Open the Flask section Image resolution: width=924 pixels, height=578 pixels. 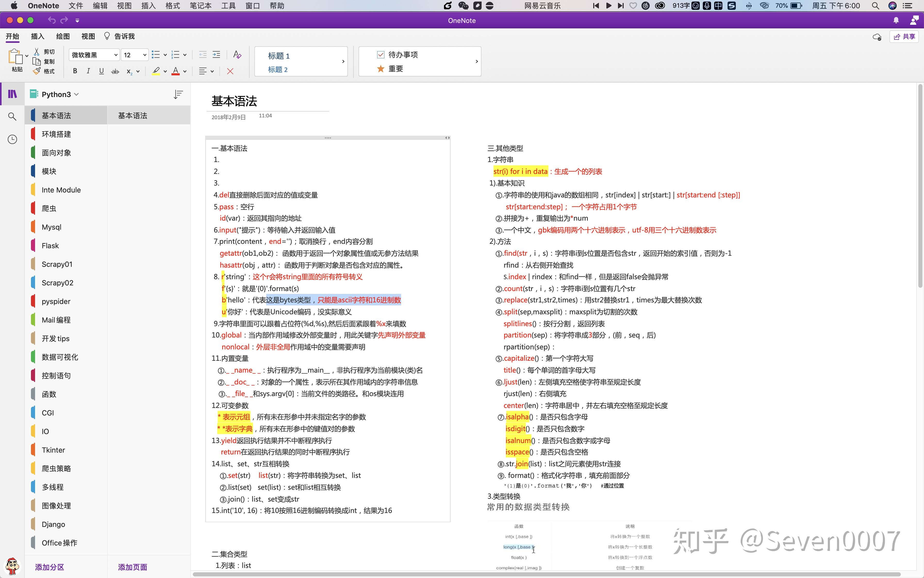click(66, 245)
